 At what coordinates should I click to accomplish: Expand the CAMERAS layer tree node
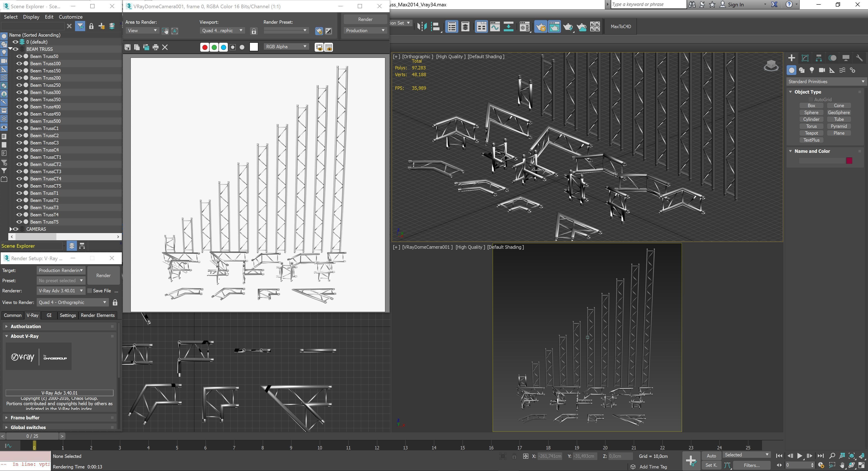point(11,229)
